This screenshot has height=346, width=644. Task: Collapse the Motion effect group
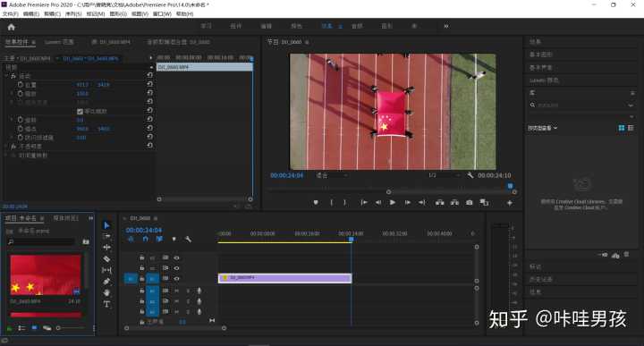click(6, 76)
